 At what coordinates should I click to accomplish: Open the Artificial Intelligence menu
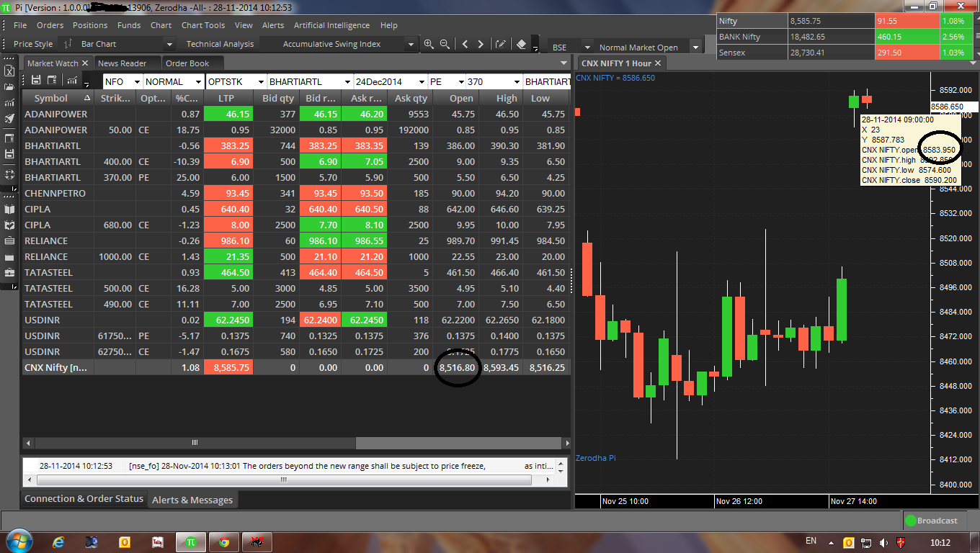tap(332, 25)
